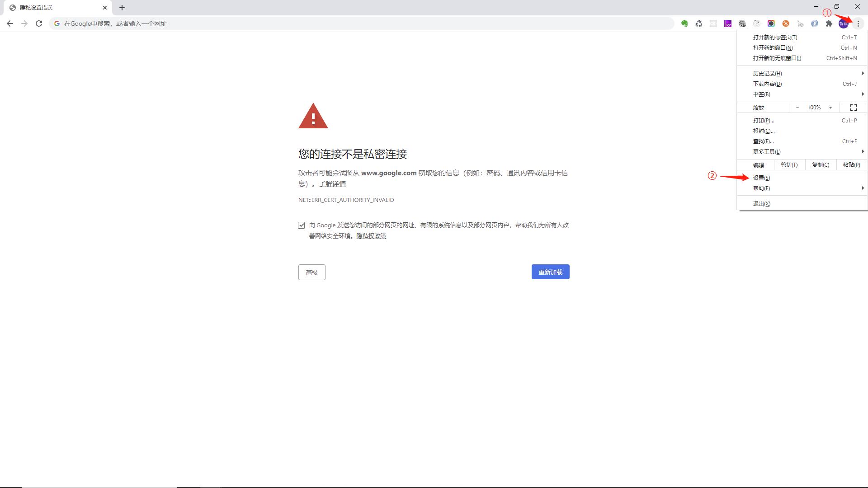Open the Extensions puzzle piece menu
868x488 pixels.
(x=829, y=23)
